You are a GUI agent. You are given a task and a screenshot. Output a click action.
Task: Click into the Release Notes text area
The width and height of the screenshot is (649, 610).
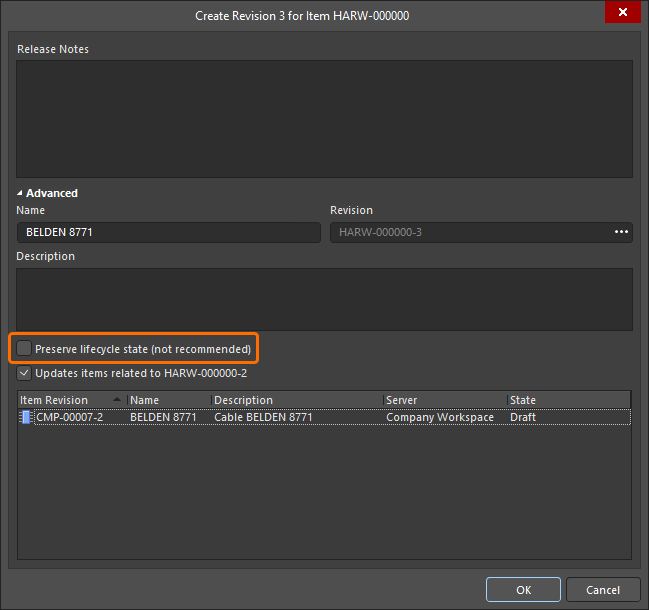click(324, 119)
